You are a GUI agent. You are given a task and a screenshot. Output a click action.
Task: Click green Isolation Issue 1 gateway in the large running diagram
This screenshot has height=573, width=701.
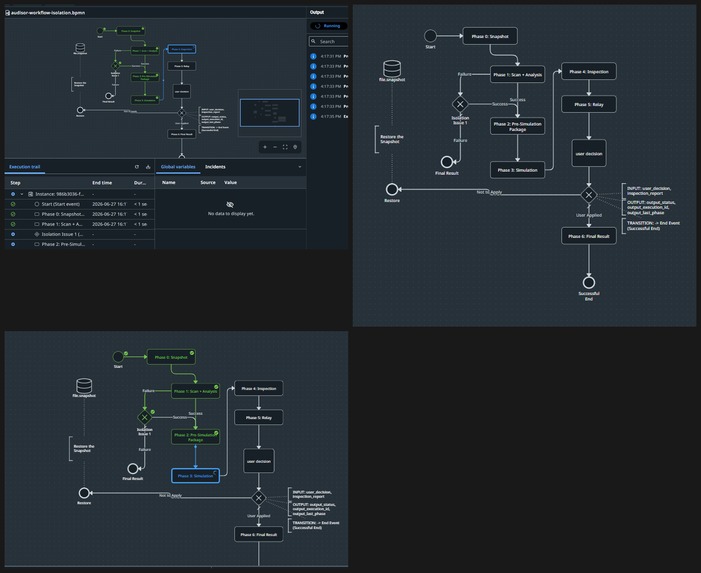pyautogui.click(x=144, y=417)
